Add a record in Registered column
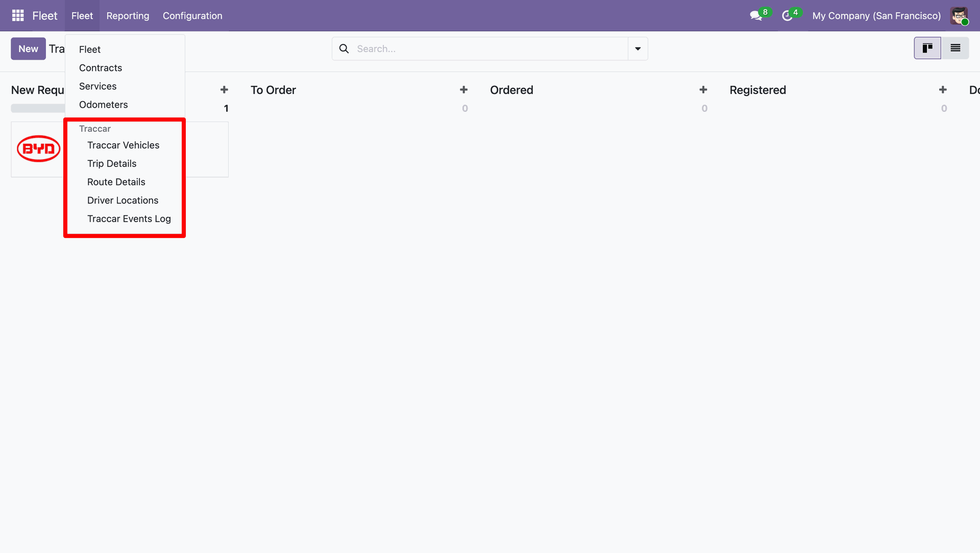This screenshot has height=553, width=980. pos(943,90)
